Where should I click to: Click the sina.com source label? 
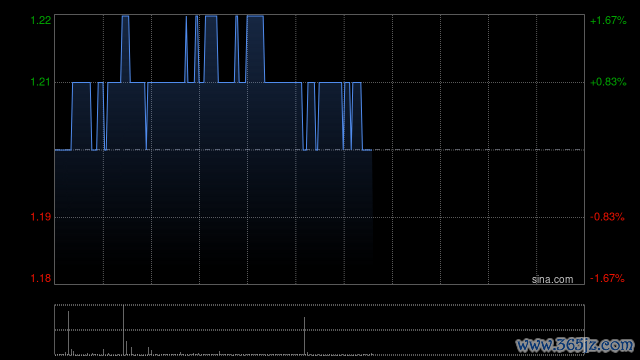coord(552,280)
